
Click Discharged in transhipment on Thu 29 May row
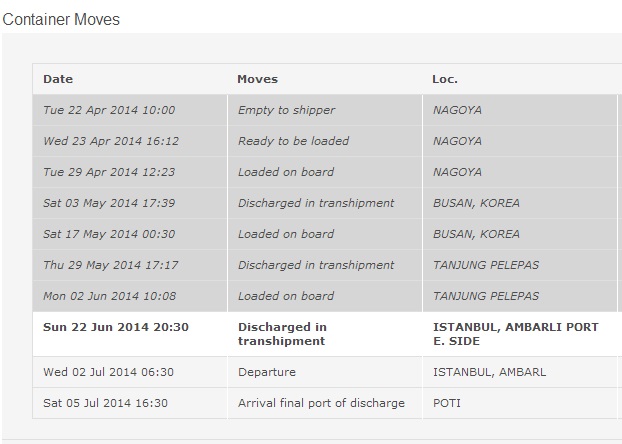[316, 265]
